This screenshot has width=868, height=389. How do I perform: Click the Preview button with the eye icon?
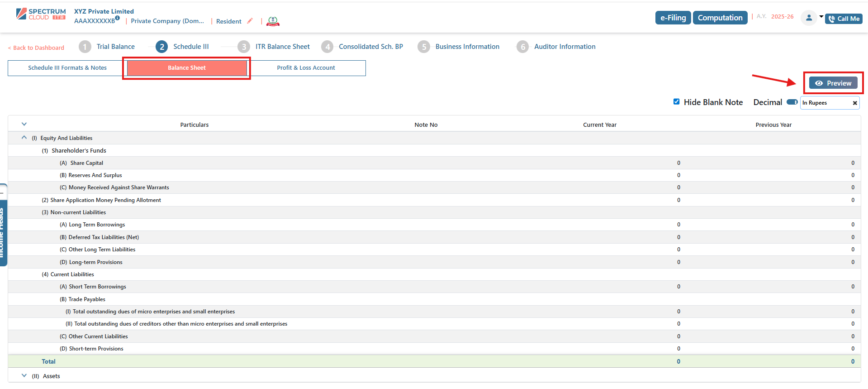tap(833, 83)
